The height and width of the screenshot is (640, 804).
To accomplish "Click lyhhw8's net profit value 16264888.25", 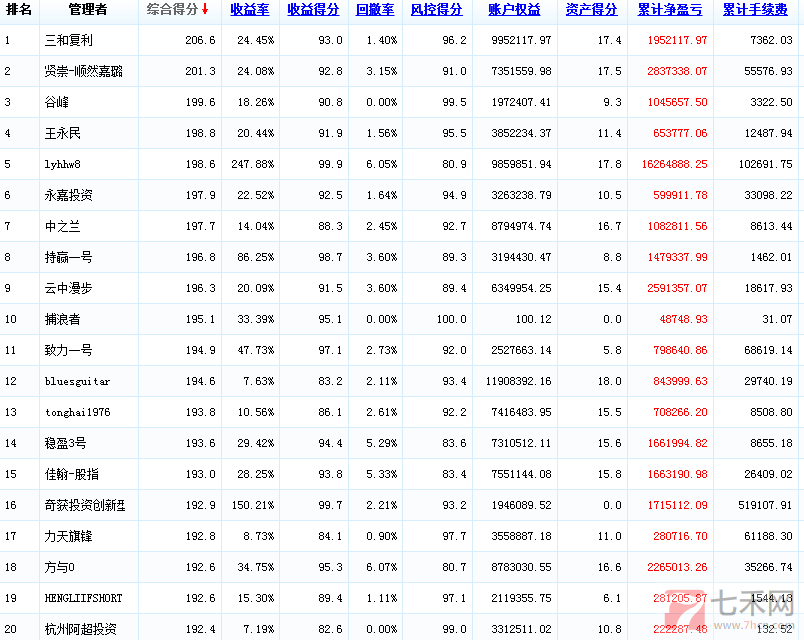I will click(x=672, y=164).
